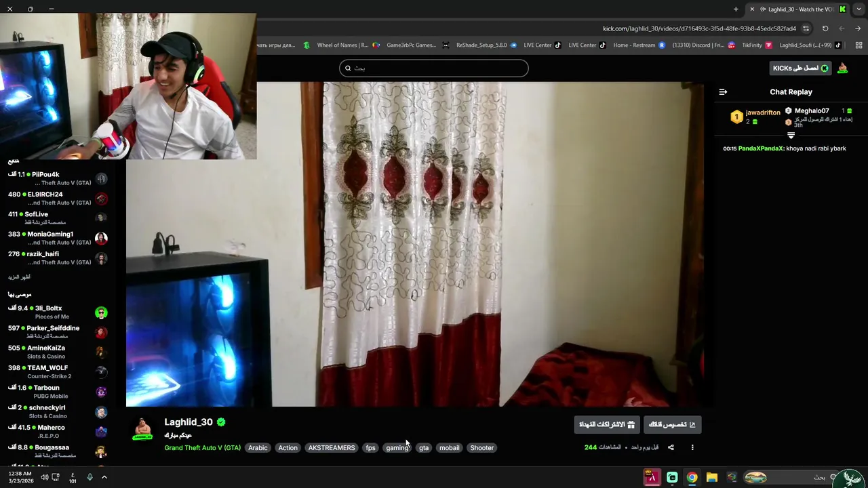The image size is (868, 488).
Task: Share the video with share icon
Action: click(671, 447)
